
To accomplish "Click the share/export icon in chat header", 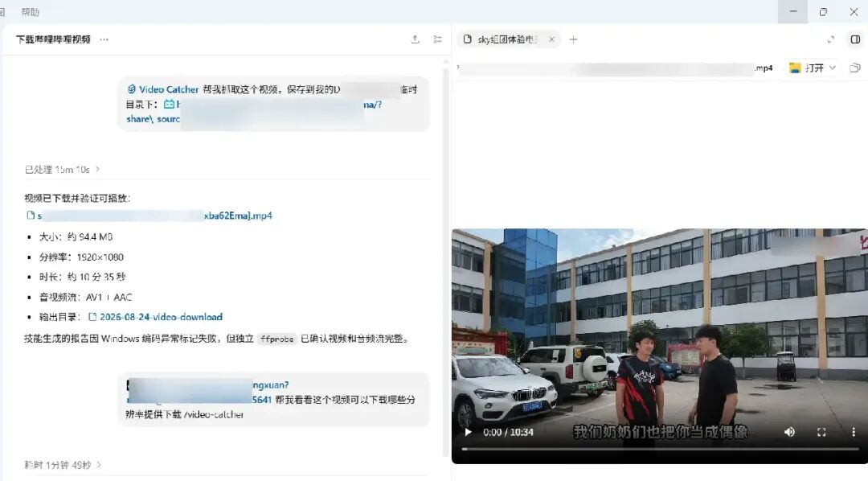I will tap(416, 39).
